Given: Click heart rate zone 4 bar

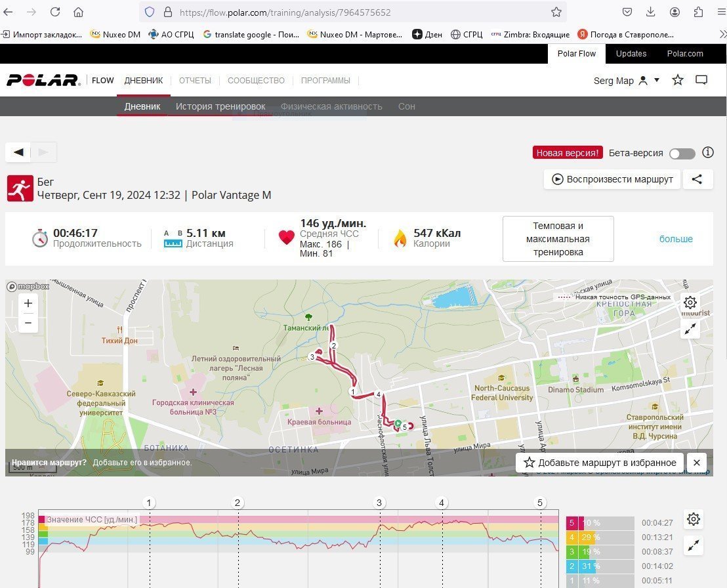Looking at the screenshot, I should 600,537.
